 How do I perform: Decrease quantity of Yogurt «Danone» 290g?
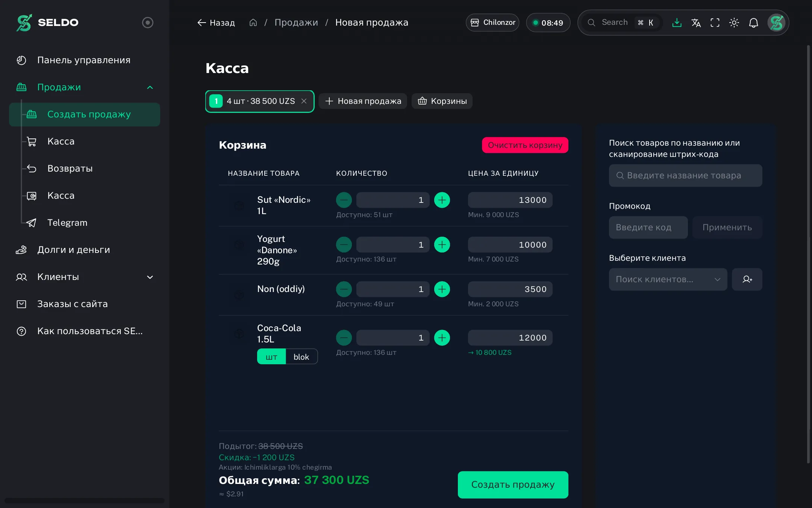pos(344,245)
